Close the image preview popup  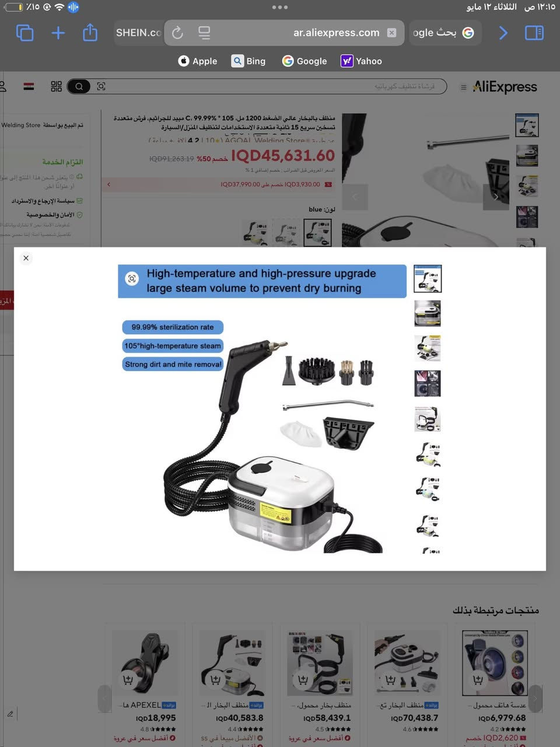point(26,258)
